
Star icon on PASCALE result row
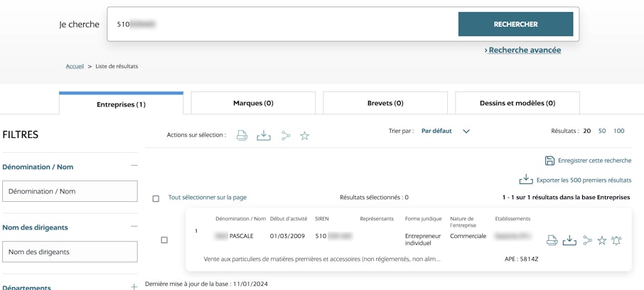[601, 240]
